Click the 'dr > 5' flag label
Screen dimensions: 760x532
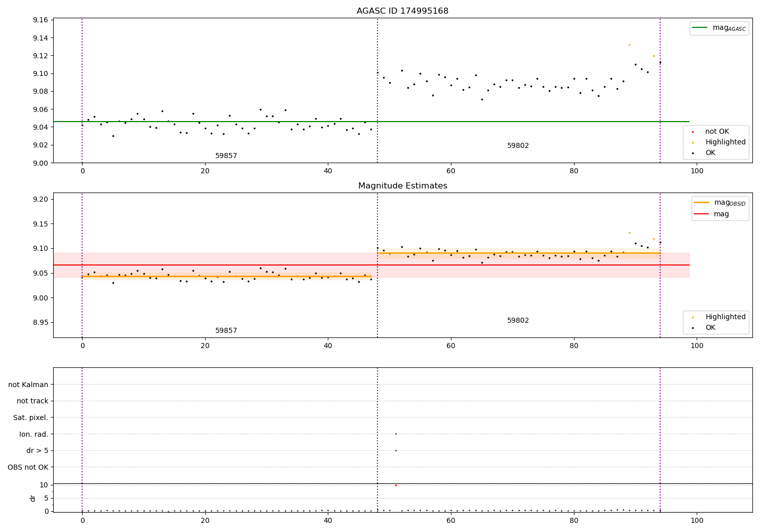37,450
